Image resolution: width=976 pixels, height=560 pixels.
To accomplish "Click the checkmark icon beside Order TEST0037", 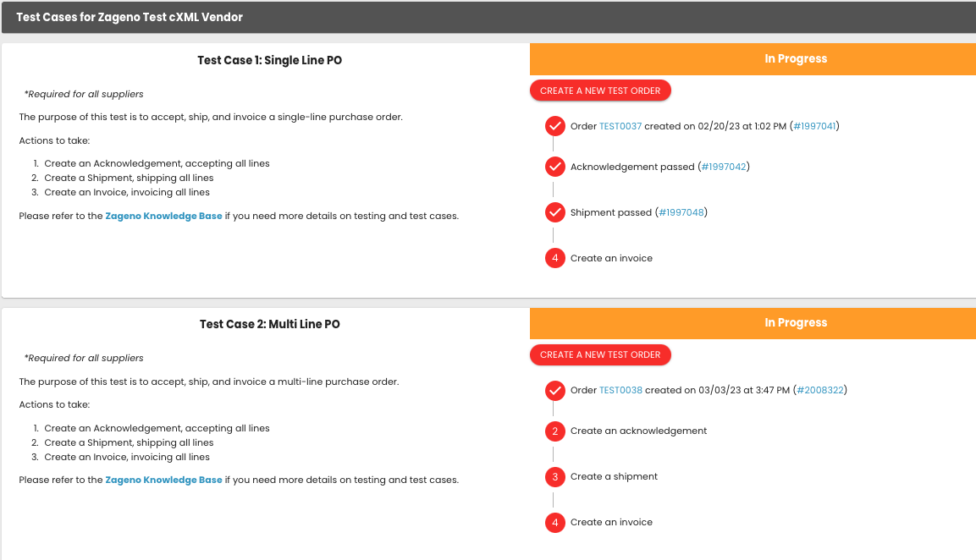I will point(554,125).
